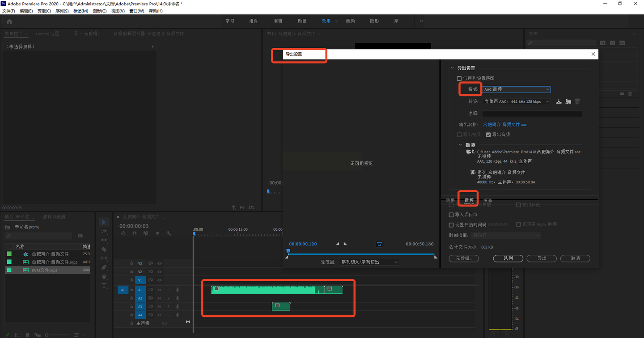Open the 格式 AAC 音频 dropdown

coord(516,89)
